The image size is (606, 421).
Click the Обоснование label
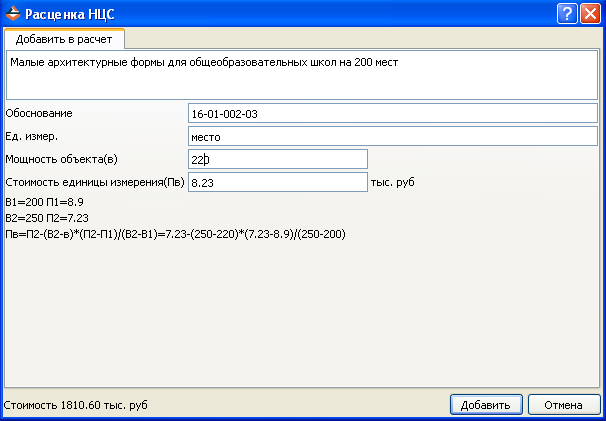[x=40, y=113]
